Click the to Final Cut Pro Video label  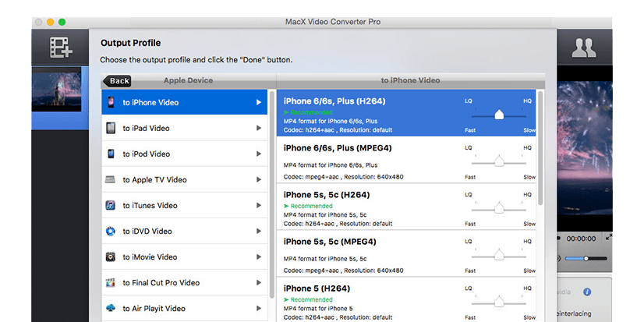[x=161, y=282]
